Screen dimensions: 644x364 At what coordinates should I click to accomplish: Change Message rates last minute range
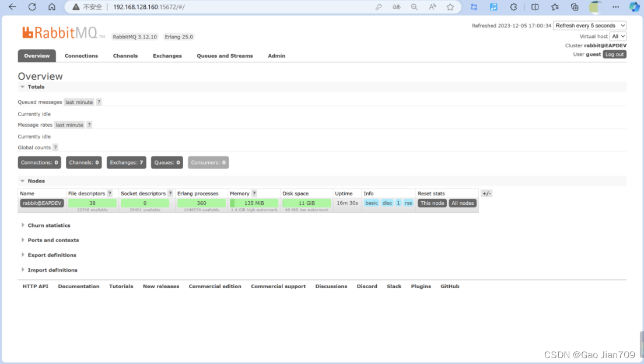(x=69, y=125)
